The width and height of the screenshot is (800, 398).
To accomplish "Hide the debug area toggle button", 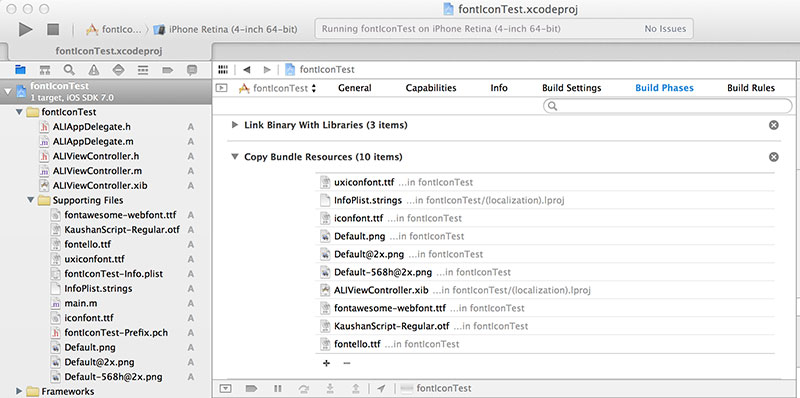I will tap(226, 388).
